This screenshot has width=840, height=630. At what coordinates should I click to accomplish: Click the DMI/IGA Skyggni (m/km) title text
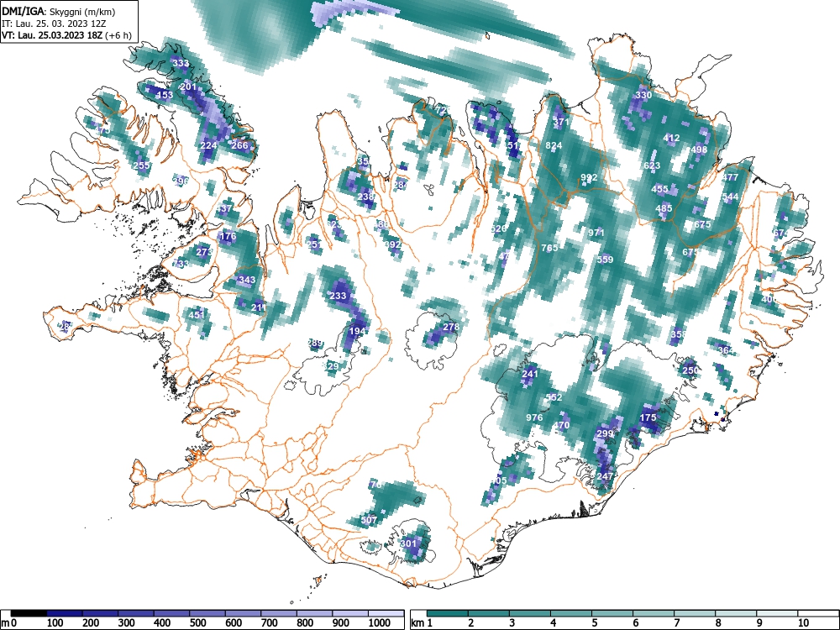coord(59,11)
